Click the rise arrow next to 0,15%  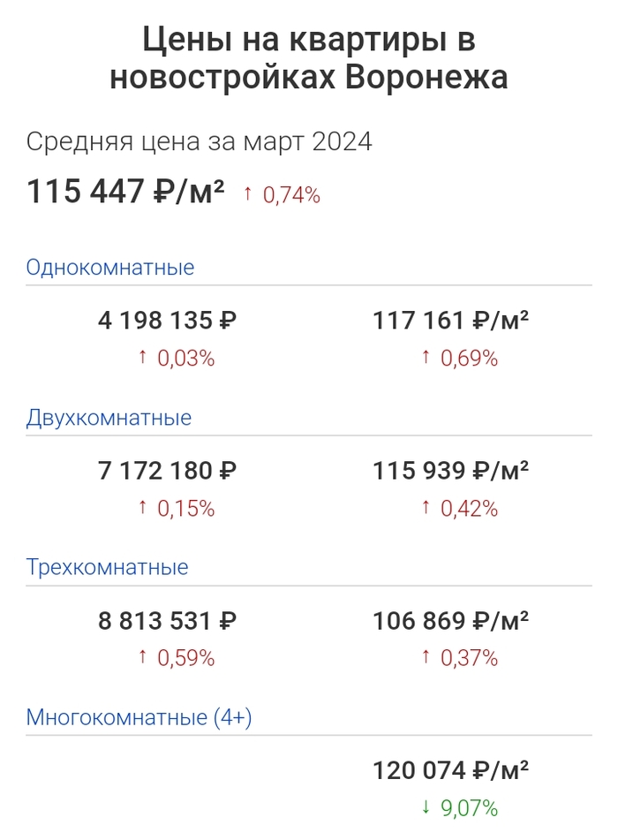pos(141,508)
